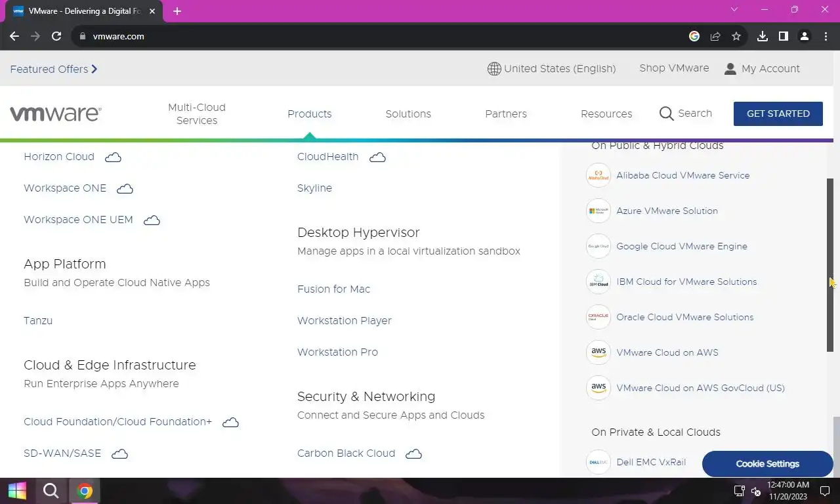This screenshot has height=504, width=840.
Task: Go back with the browser back arrow
Action: (x=14, y=36)
